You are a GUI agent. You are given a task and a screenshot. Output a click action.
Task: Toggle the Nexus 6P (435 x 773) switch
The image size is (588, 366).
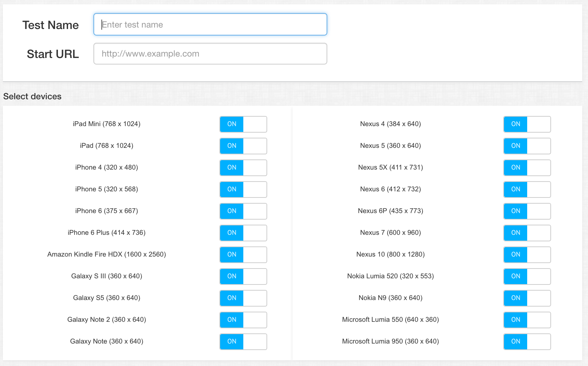point(527,211)
